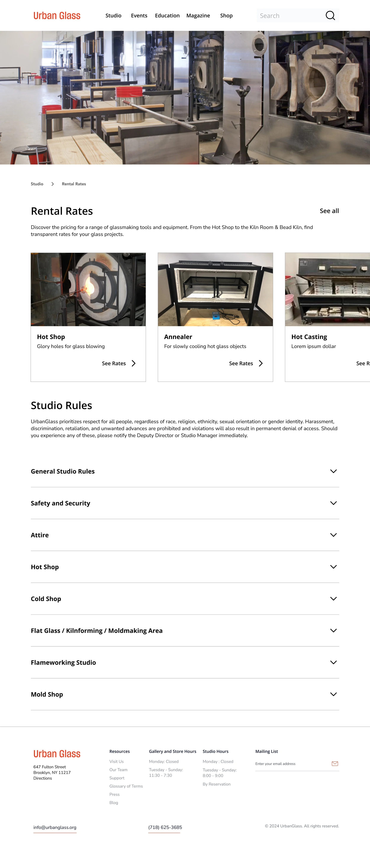370x868 pixels.
Task: Expand the Mold Shop accordion chevron
Action: point(333,694)
